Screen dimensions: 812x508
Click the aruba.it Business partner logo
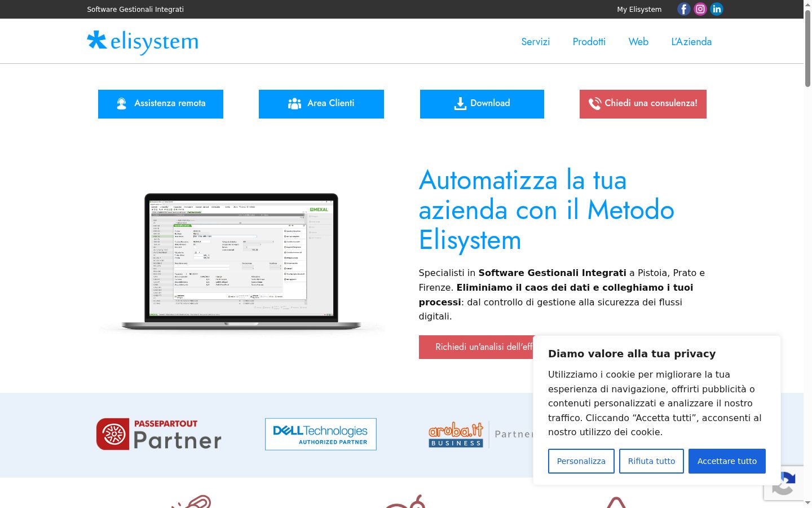480,434
